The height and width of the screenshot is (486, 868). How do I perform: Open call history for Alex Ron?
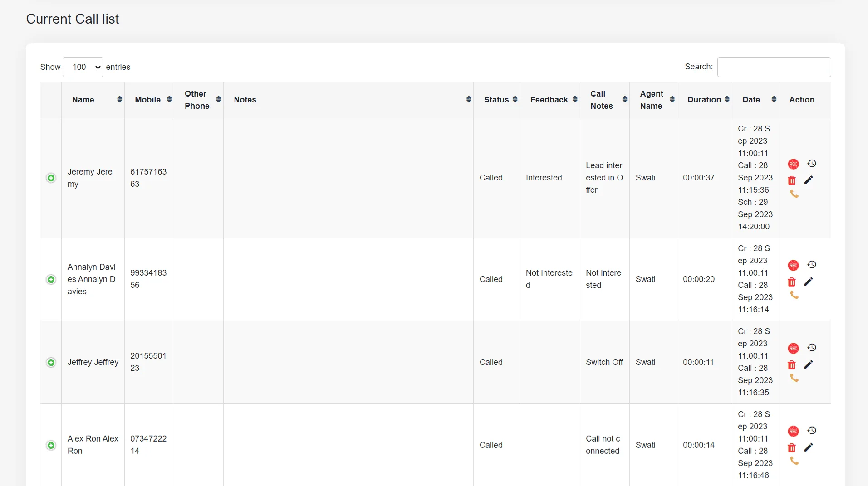tap(812, 431)
